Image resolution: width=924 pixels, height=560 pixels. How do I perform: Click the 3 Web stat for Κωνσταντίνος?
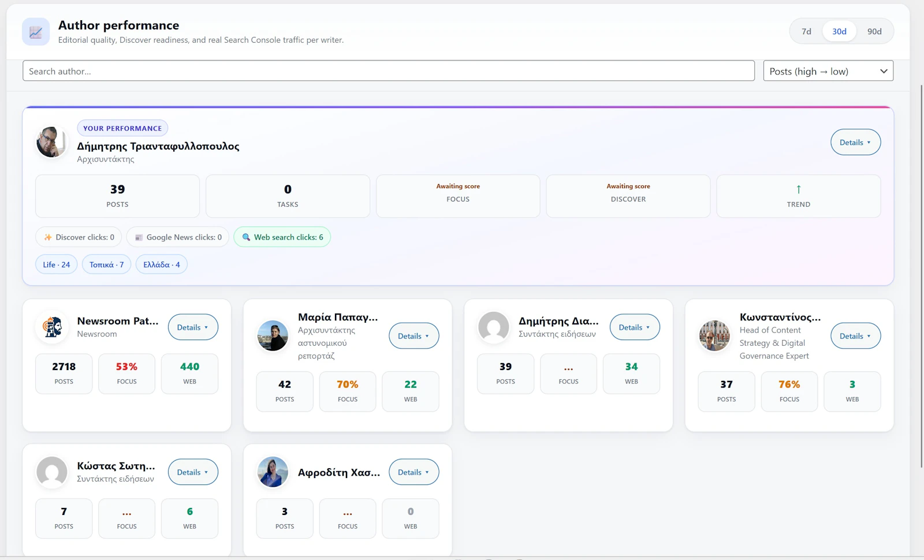(852, 391)
